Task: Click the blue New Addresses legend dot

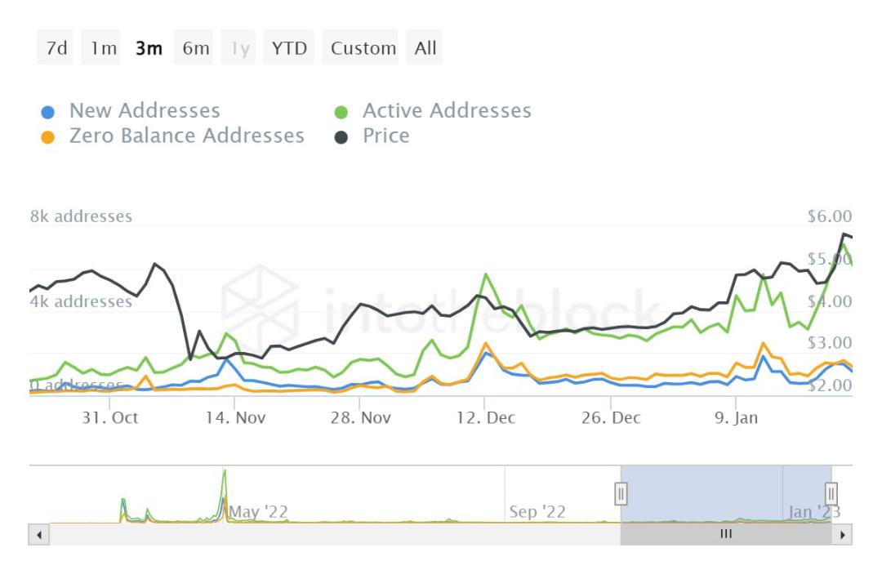Action: (48, 112)
